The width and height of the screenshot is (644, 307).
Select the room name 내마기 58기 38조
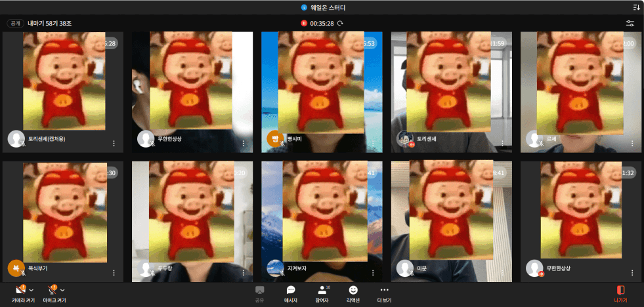[x=50, y=24]
